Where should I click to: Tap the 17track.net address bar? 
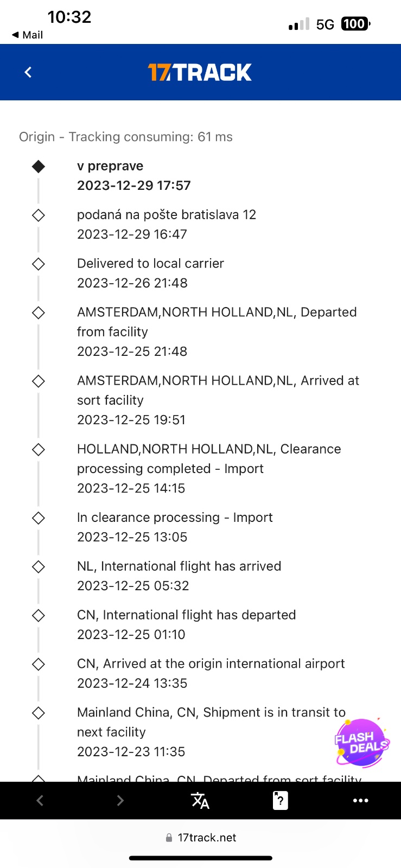point(201,838)
